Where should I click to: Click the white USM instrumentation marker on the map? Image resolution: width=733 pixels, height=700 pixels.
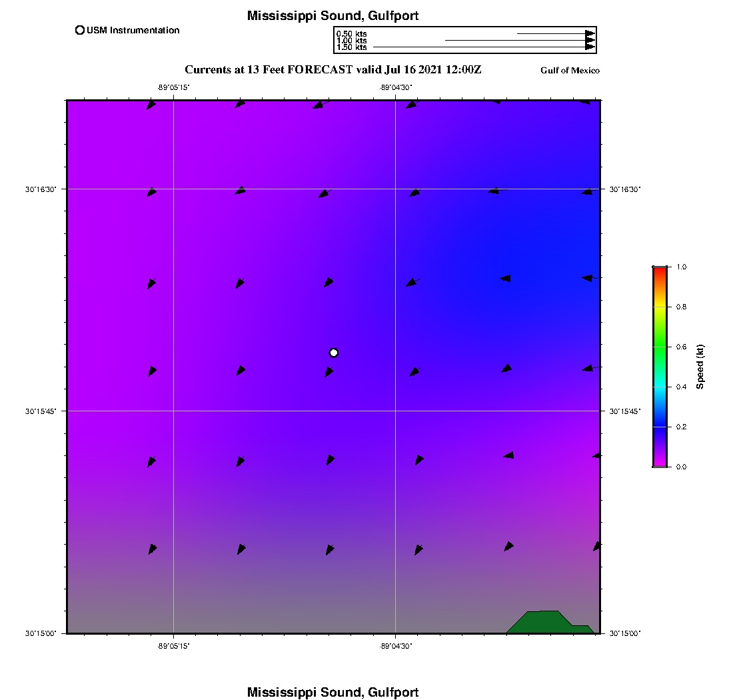click(x=333, y=353)
